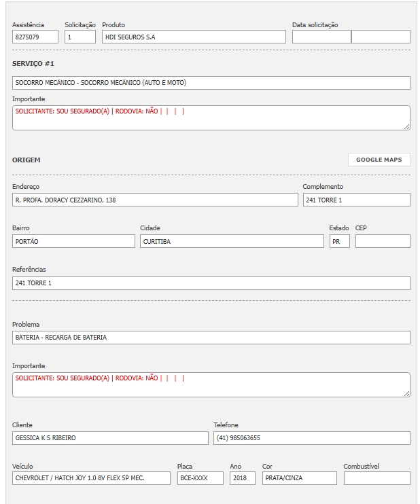Click the empty CEP field
The image size is (420, 504).
click(383, 241)
